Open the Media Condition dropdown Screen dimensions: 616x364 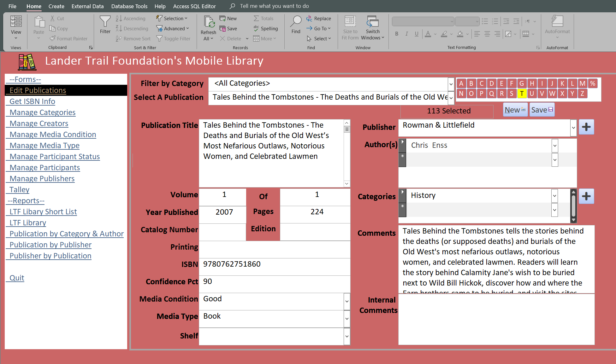(346, 301)
